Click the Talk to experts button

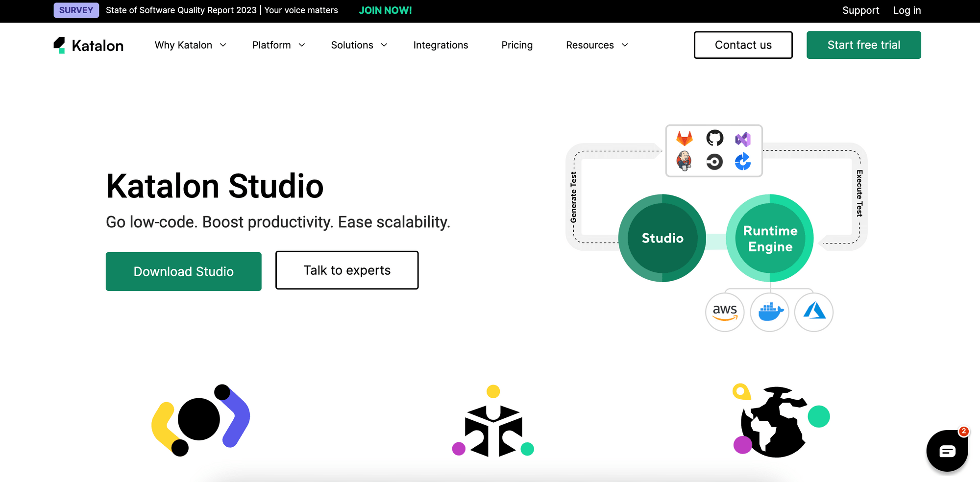[x=347, y=270]
